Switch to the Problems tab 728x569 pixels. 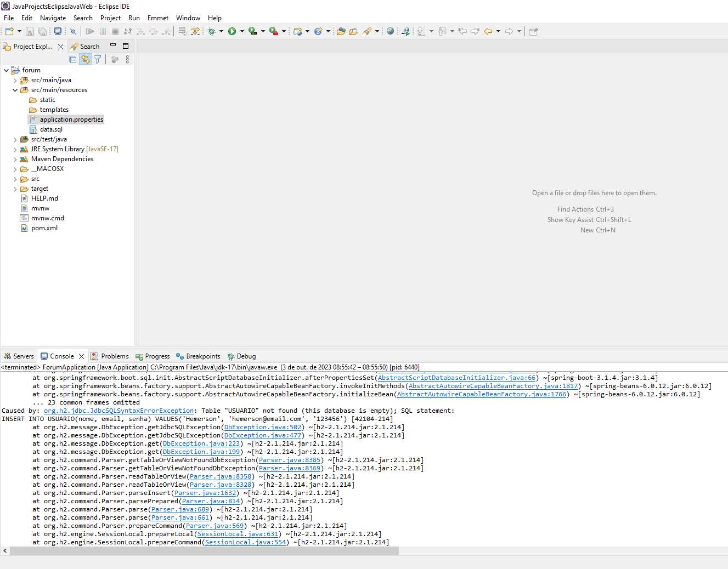pyautogui.click(x=110, y=356)
